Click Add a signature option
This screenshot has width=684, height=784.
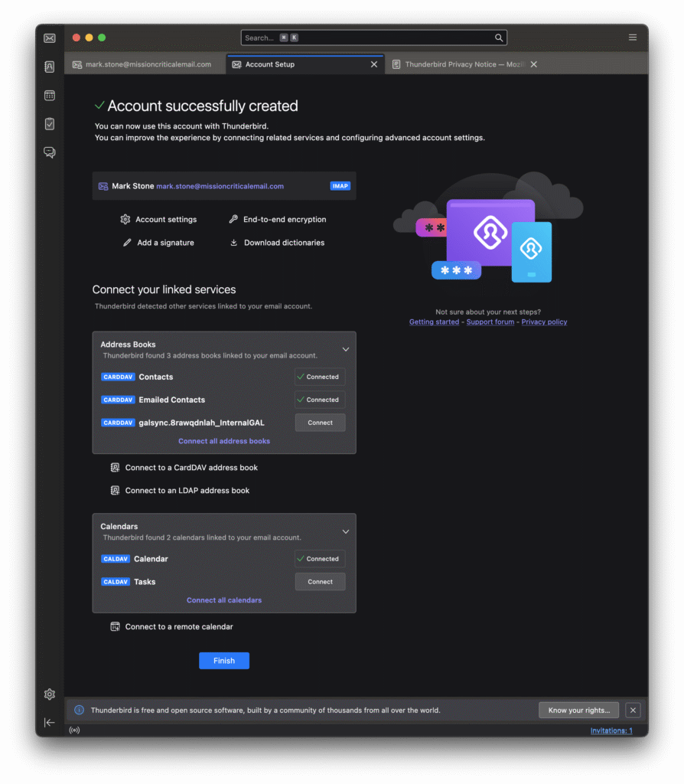click(158, 243)
